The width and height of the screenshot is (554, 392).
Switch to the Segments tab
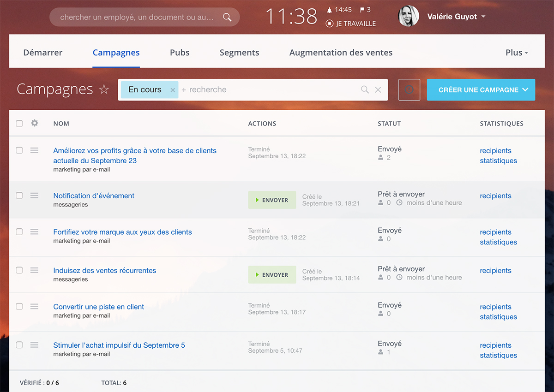tap(239, 53)
